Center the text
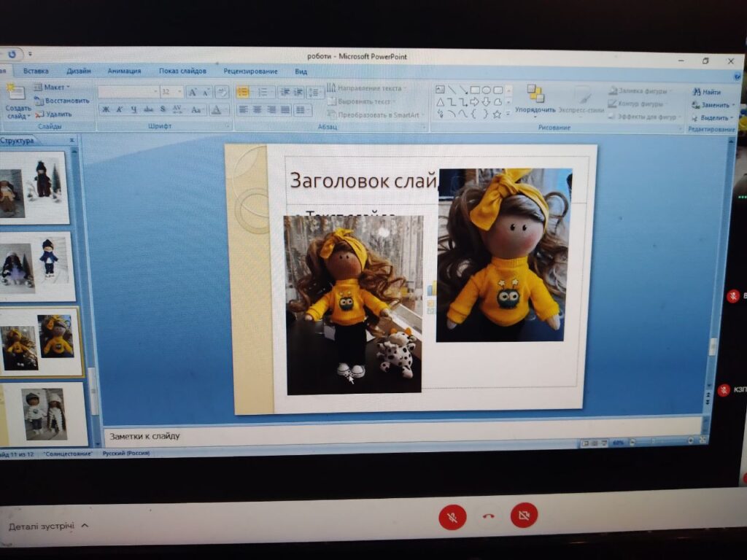The image size is (747, 560). click(258, 110)
